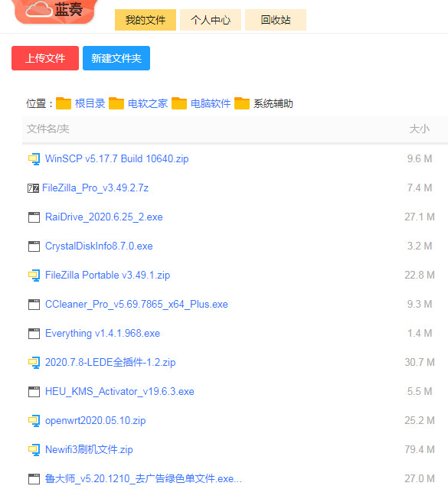Click the zip icon beside WinSCP file

(x=34, y=159)
